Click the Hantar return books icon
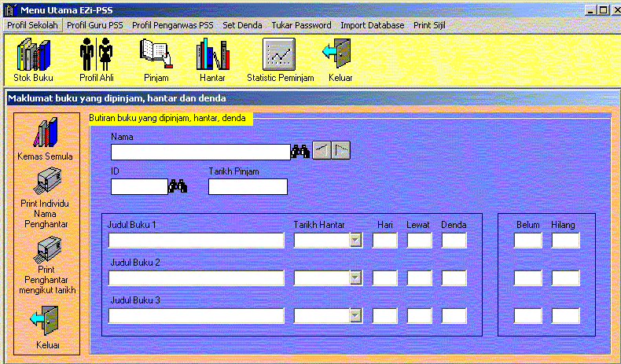Viewport: 621px width, 364px height. [212, 55]
